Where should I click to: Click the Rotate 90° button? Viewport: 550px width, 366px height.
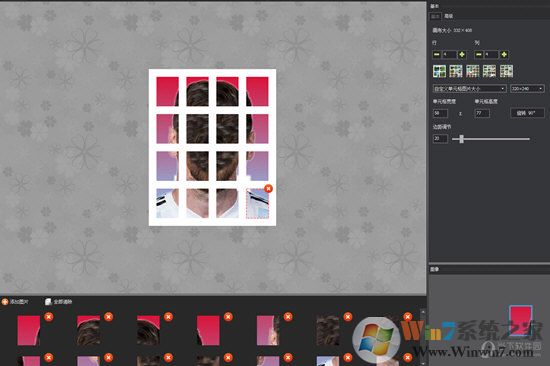tap(527, 113)
